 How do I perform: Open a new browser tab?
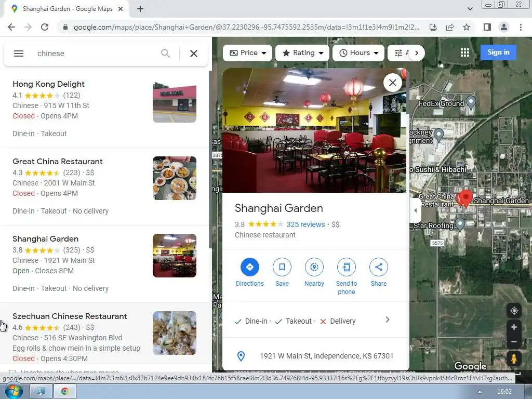click(x=140, y=9)
